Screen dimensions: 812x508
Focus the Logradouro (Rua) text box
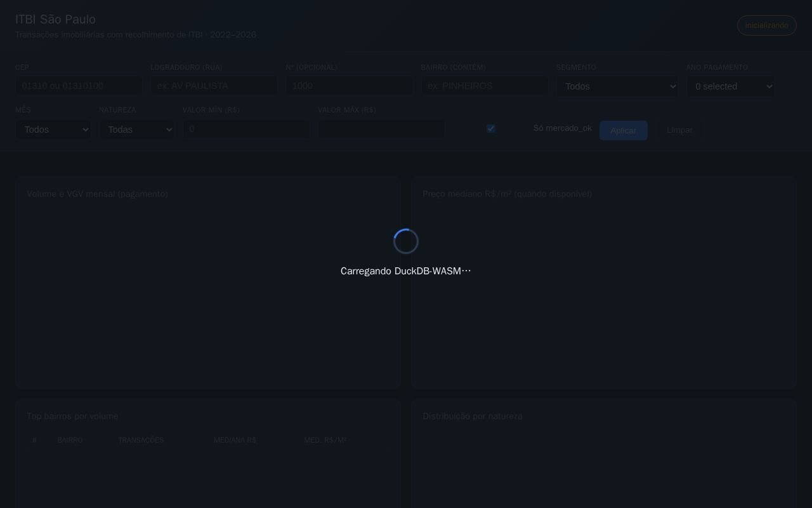coord(214,86)
